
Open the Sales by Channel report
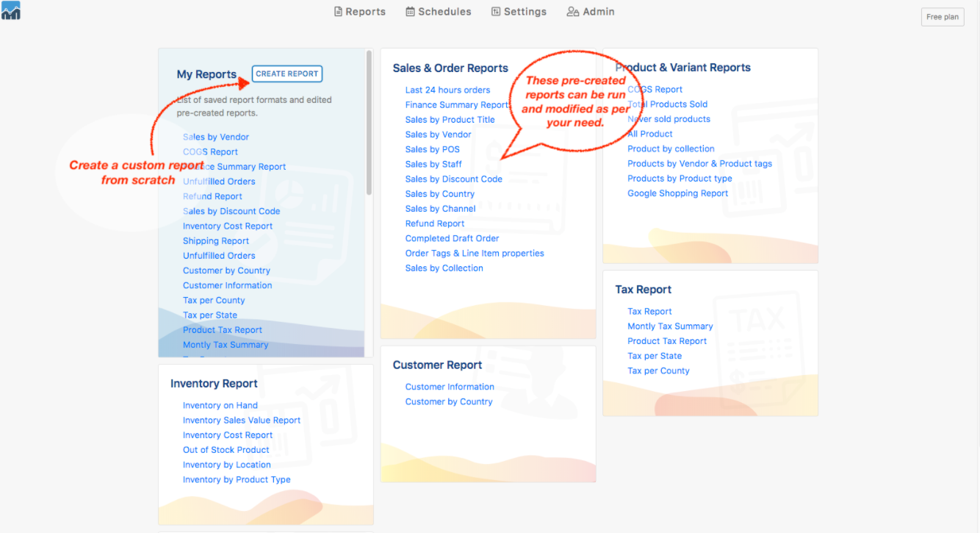(x=441, y=209)
